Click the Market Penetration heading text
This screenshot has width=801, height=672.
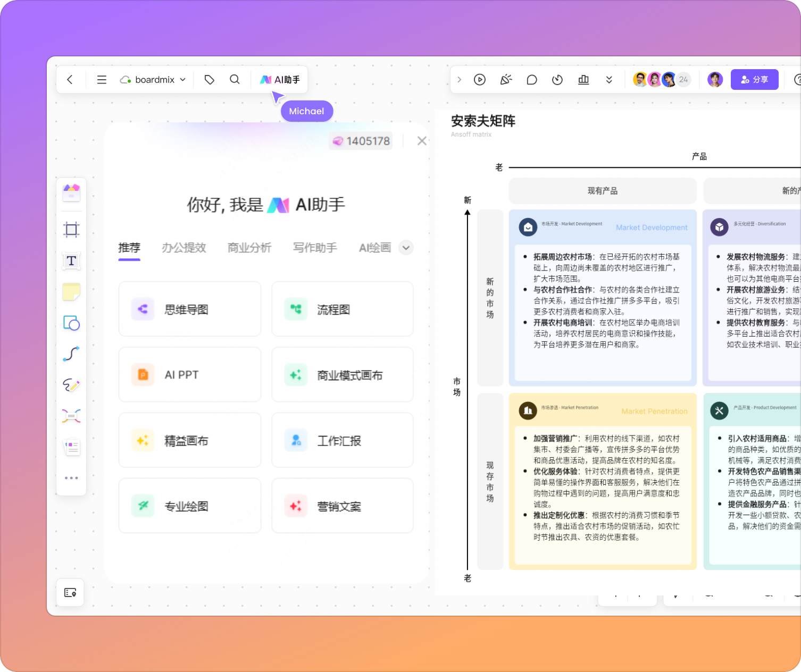tap(654, 411)
